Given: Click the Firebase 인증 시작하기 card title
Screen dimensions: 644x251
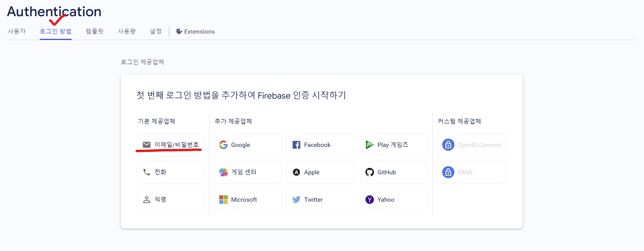Looking at the screenshot, I should click(x=241, y=95).
